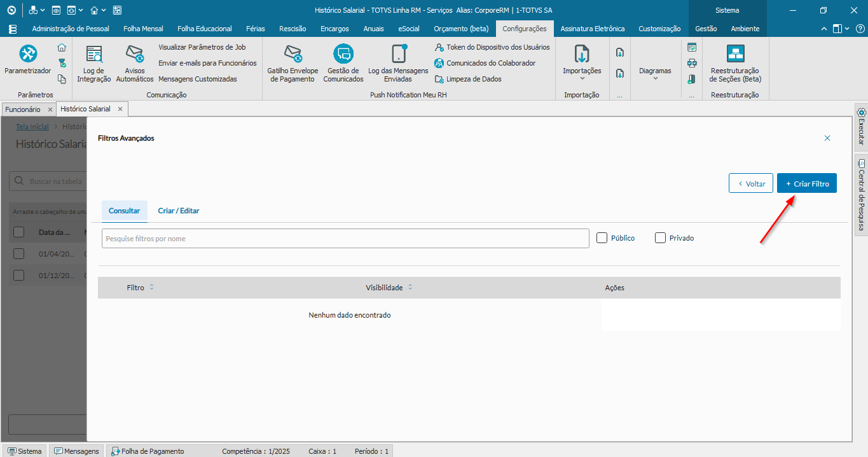Open the Parametrizador tool
Image resolution: width=868 pixels, height=457 pixels.
click(28, 60)
